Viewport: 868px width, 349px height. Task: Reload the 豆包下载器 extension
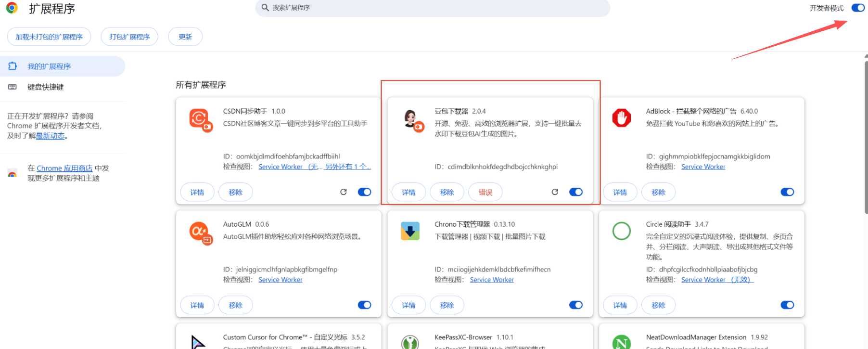click(x=555, y=192)
